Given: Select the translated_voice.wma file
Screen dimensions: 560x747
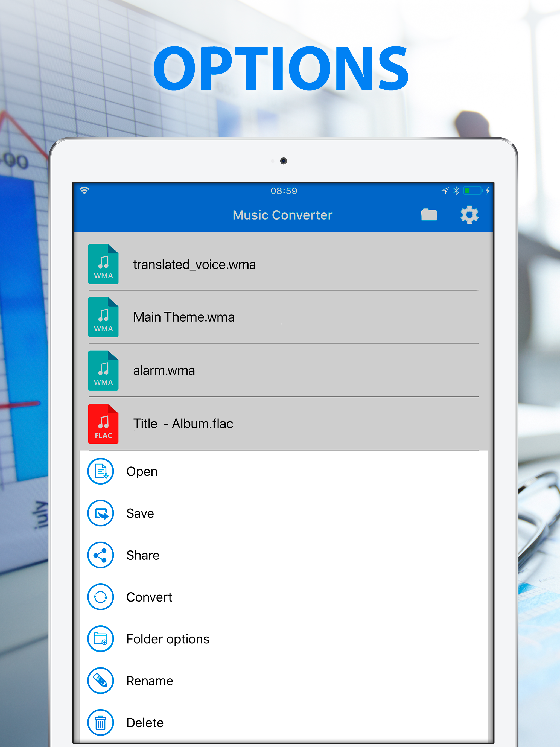Looking at the screenshot, I should tap(194, 264).
